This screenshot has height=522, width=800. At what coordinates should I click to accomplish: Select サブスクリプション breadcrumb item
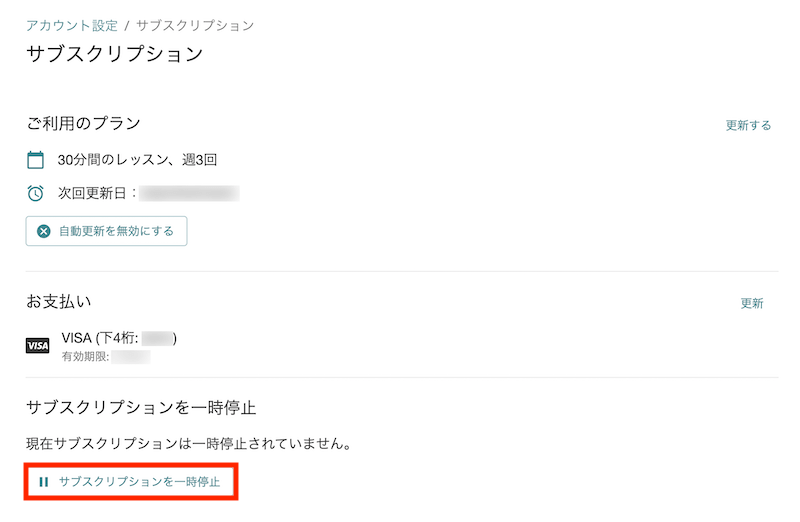(x=195, y=26)
